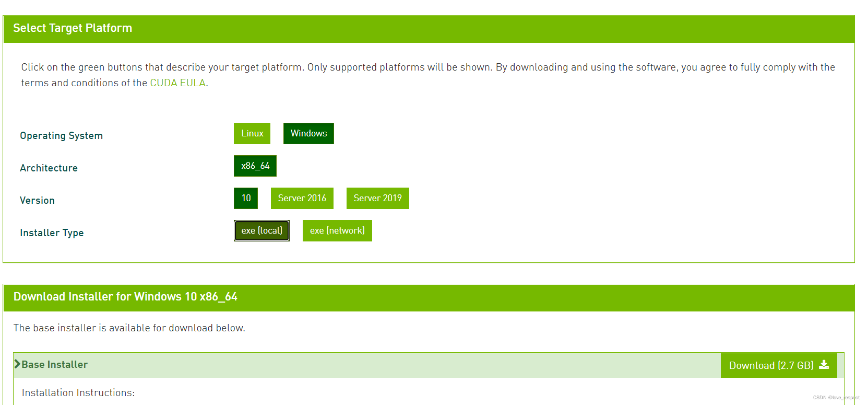Viewport: 868px width, 405px height.
Task: Choose Windows as the operating system
Action: click(x=308, y=133)
